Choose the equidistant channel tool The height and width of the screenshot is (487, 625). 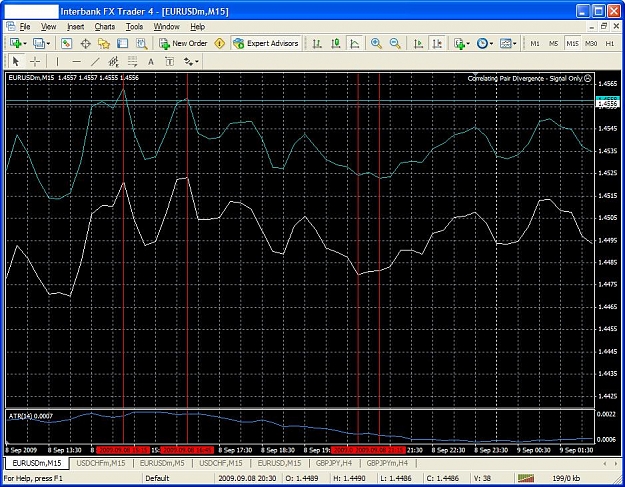114,61
